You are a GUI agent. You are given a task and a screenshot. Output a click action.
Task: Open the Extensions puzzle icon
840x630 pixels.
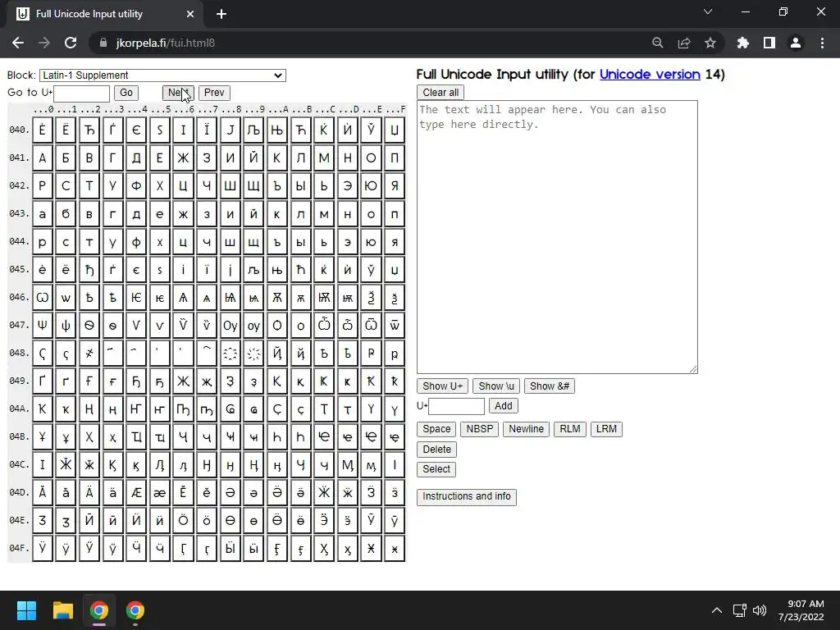coord(742,43)
